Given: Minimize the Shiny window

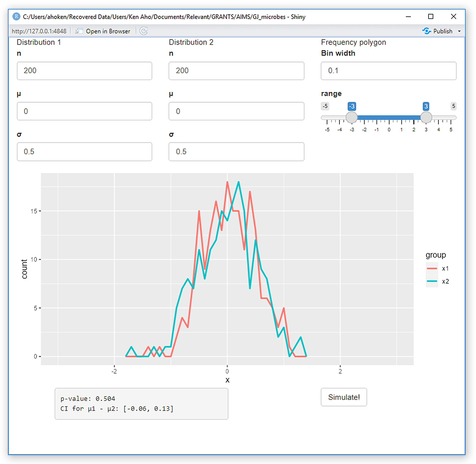Looking at the screenshot, I should coord(408,17).
